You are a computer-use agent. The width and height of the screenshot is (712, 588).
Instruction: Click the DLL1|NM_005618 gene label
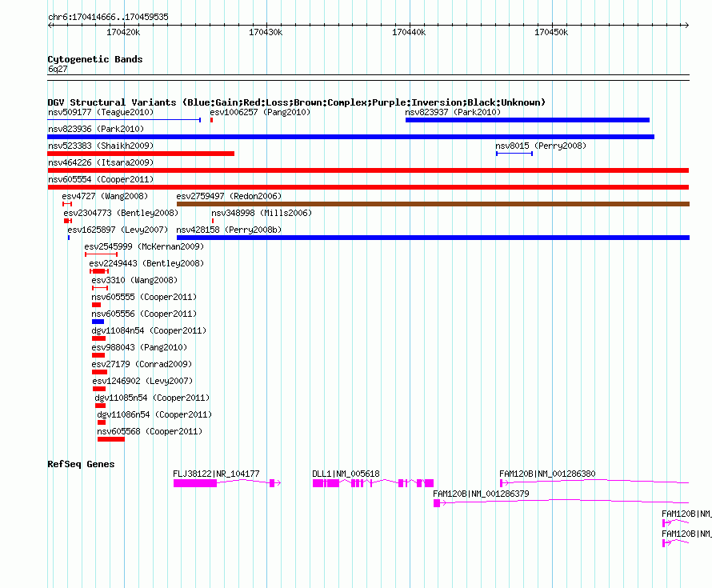tap(346, 474)
